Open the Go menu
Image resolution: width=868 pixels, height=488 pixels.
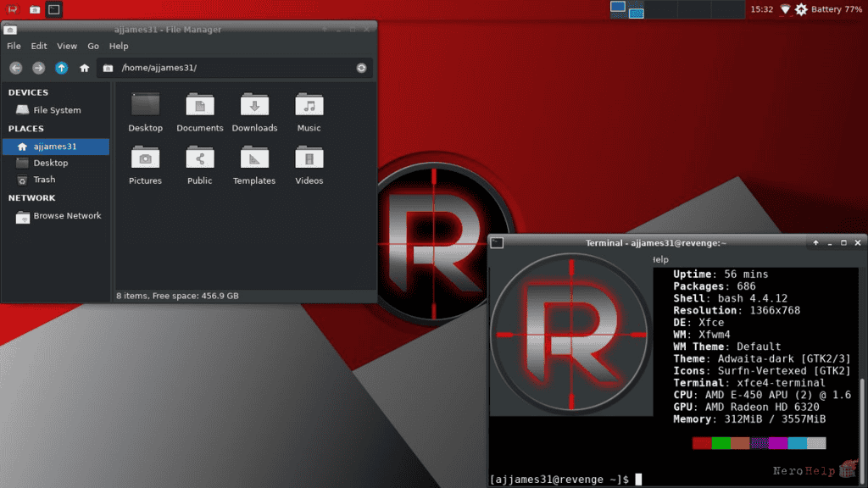click(93, 46)
